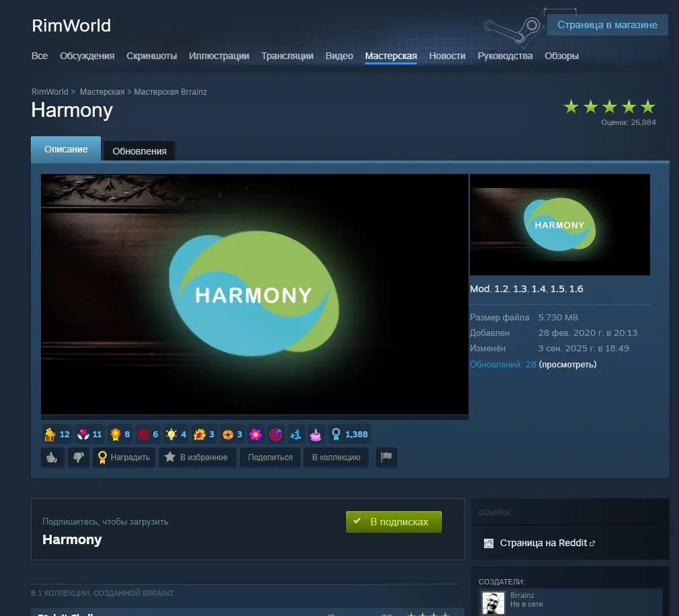The height and width of the screenshot is (616, 679).
Task: Click the Brrainz creator name
Action: pyautogui.click(x=522, y=595)
